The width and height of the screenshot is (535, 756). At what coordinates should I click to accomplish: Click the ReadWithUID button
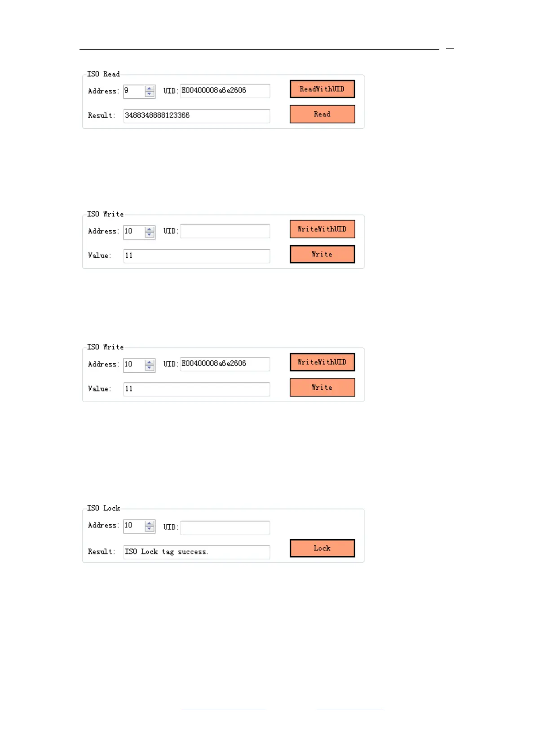[322, 89]
